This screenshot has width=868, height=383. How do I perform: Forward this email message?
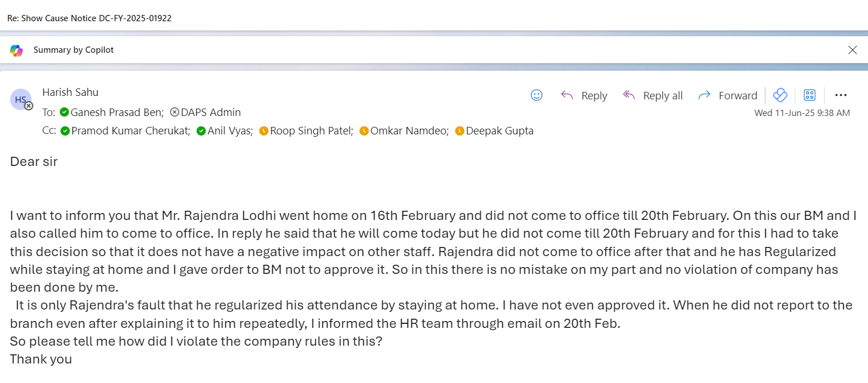(x=727, y=95)
